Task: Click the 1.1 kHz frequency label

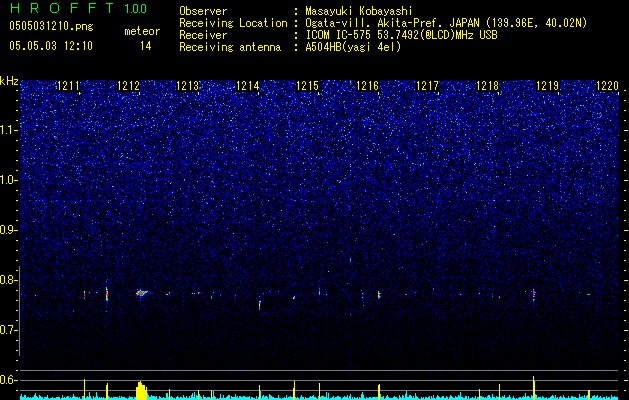Action: [9, 130]
